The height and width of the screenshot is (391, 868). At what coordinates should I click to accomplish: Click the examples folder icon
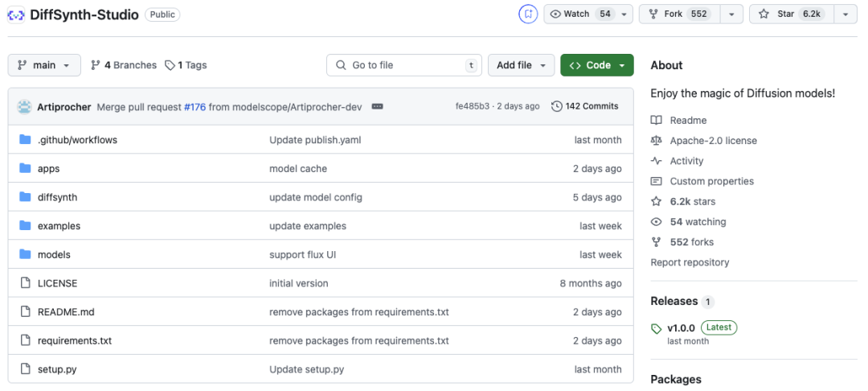click(x=25, y=226)
